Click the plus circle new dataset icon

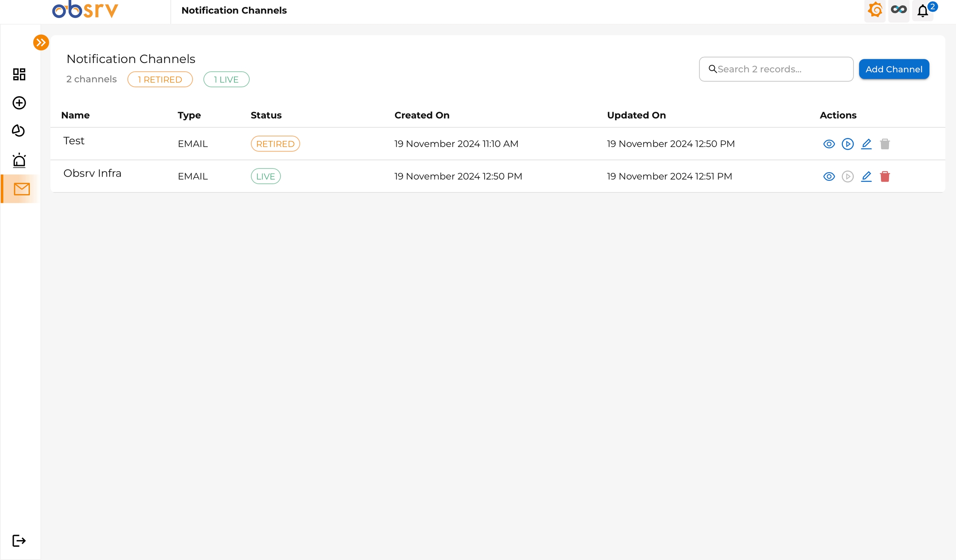coord(19,103)
